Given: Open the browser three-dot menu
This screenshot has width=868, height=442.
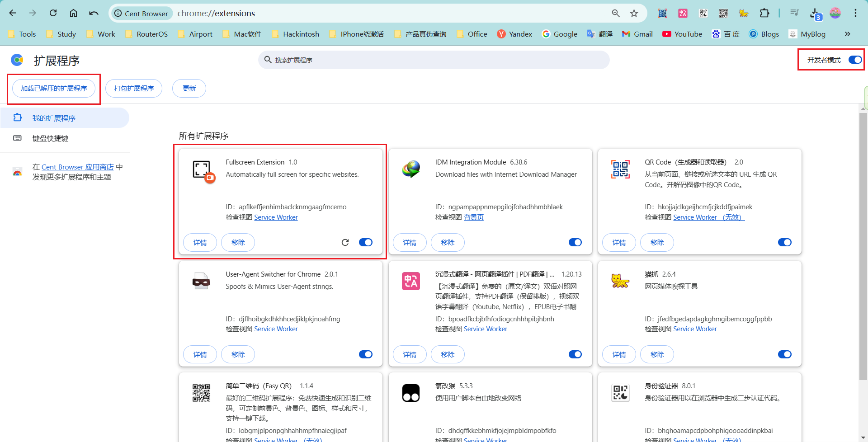Looking at the screenshot, I should coord(855,13).
